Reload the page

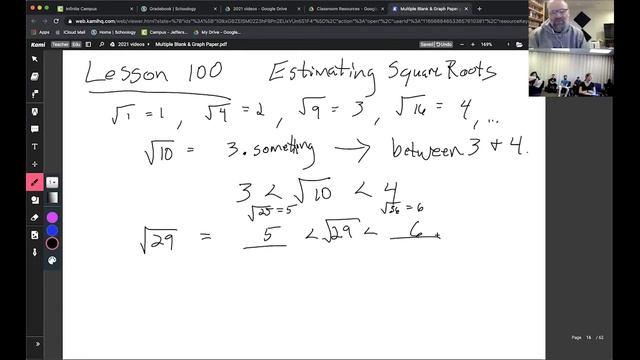pyautogui.click(x=56, y=21)
